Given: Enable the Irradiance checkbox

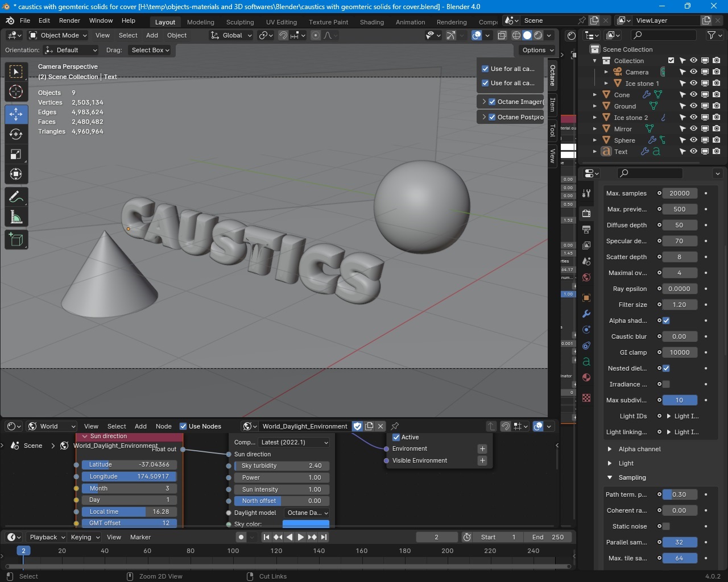Looking at the screenshot, I should coord(666,384).
